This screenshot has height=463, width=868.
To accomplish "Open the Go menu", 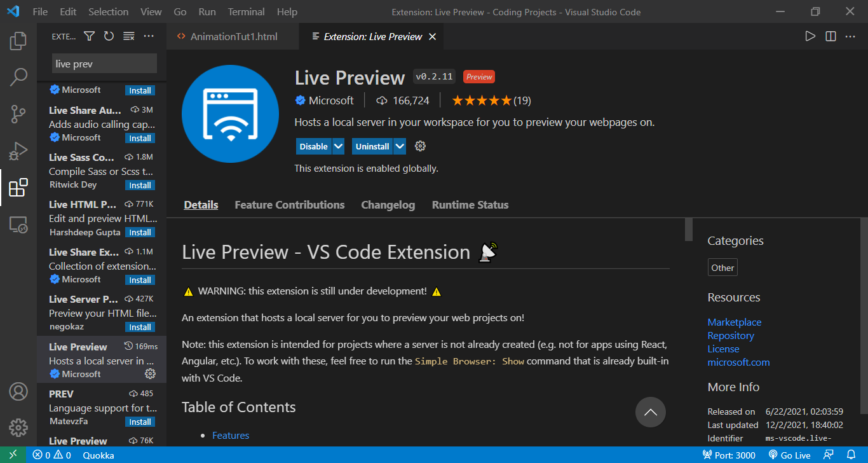I will (x=180, y=12).
